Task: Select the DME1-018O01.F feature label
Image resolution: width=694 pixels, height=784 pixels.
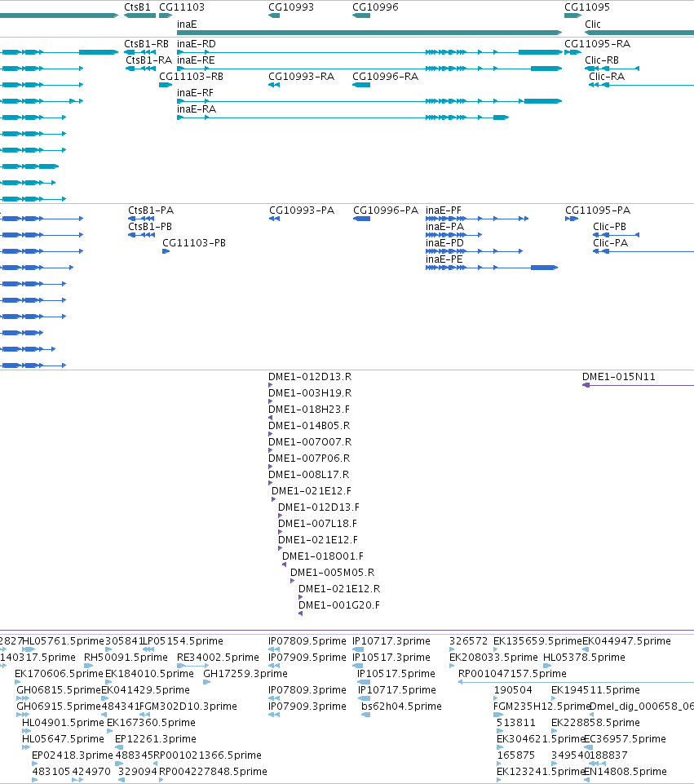Action: point(323,556)
